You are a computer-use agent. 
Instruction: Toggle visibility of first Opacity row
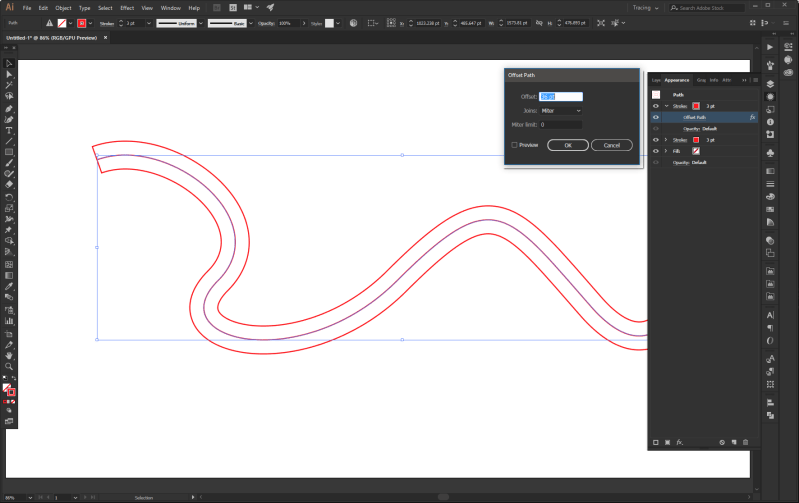pyautogui.click(x=656, y=128)
